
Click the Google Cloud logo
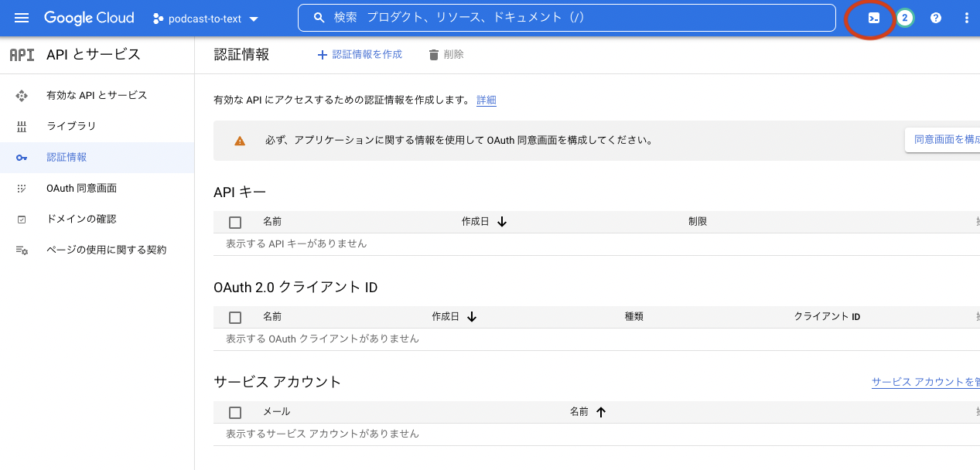click(88, 17)
